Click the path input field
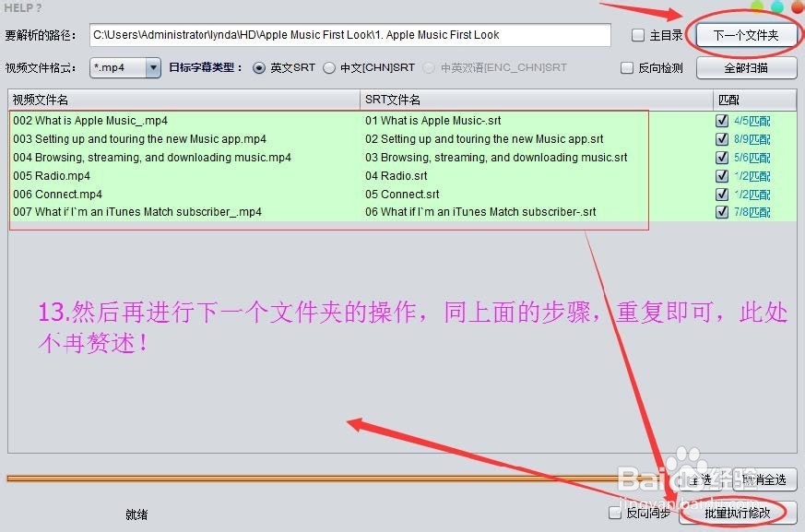The height and width of the screenshot is (532, 805). coord(350,35)
